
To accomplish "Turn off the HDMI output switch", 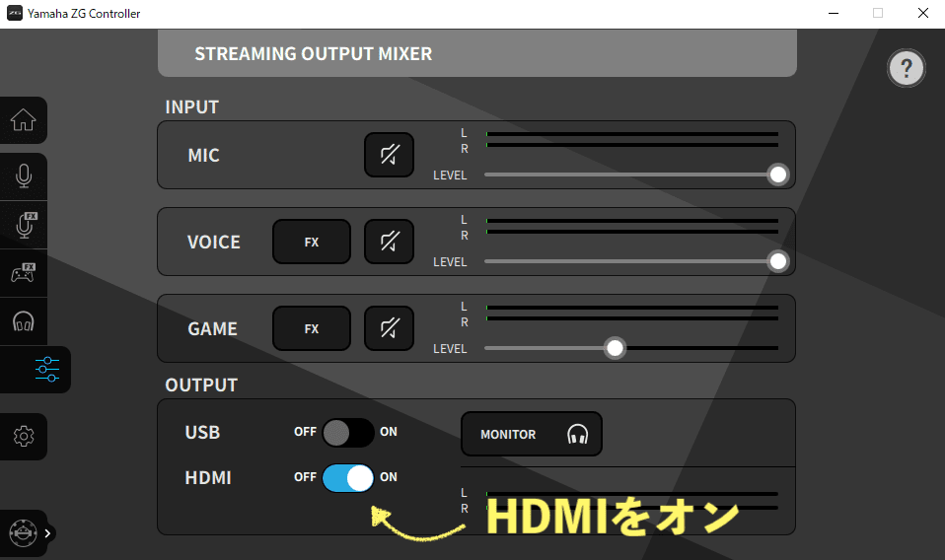I will 348,477.
